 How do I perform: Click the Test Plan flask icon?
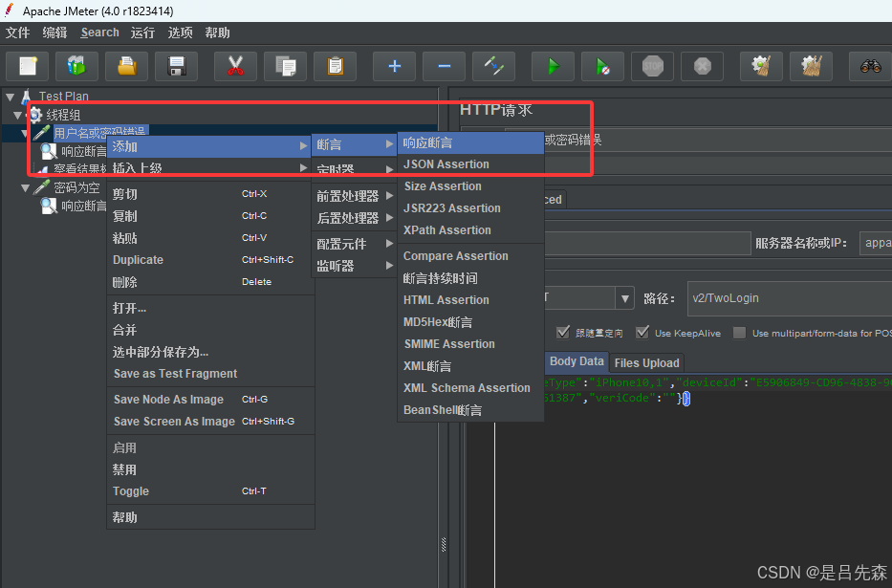26,97
